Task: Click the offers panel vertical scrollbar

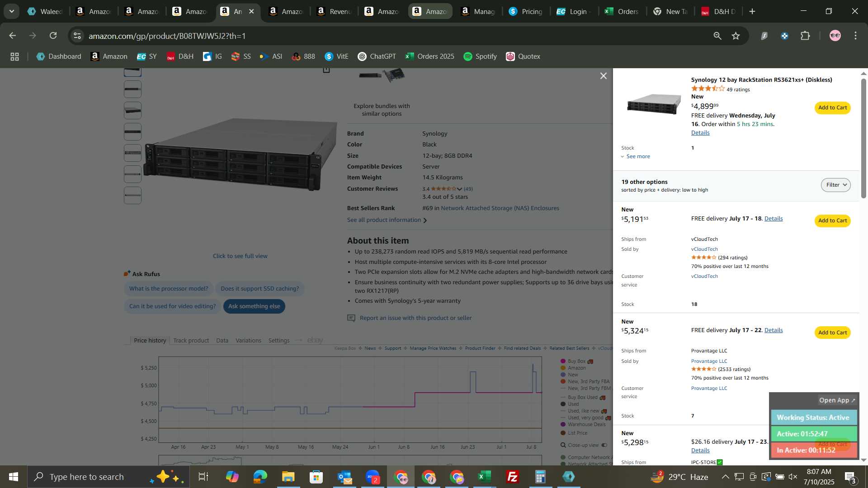Action: tap(863, 138)
